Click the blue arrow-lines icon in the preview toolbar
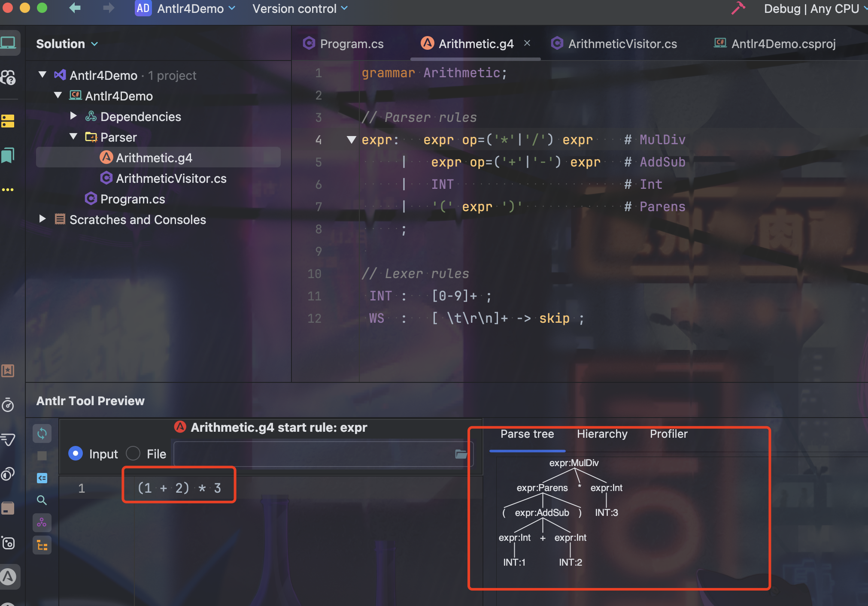868x606 pixels. [x=42, y=478]
